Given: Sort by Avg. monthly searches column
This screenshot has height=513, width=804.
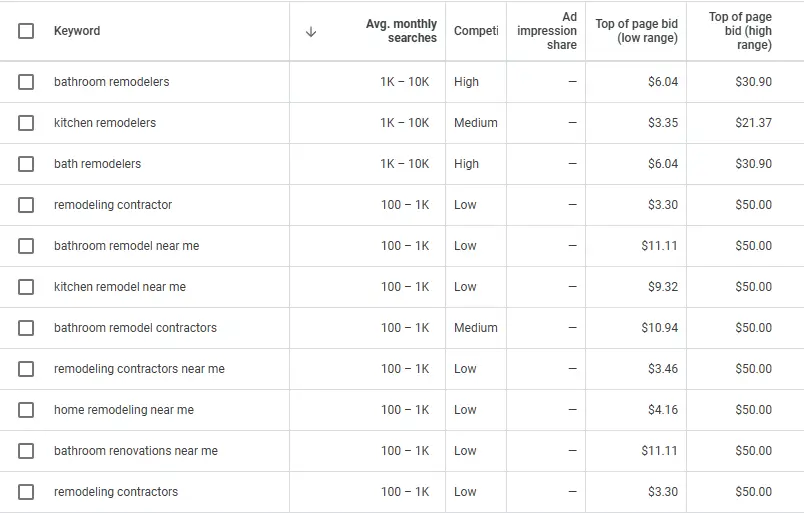Looking at the screenshot, I should [x=401, y=31].
